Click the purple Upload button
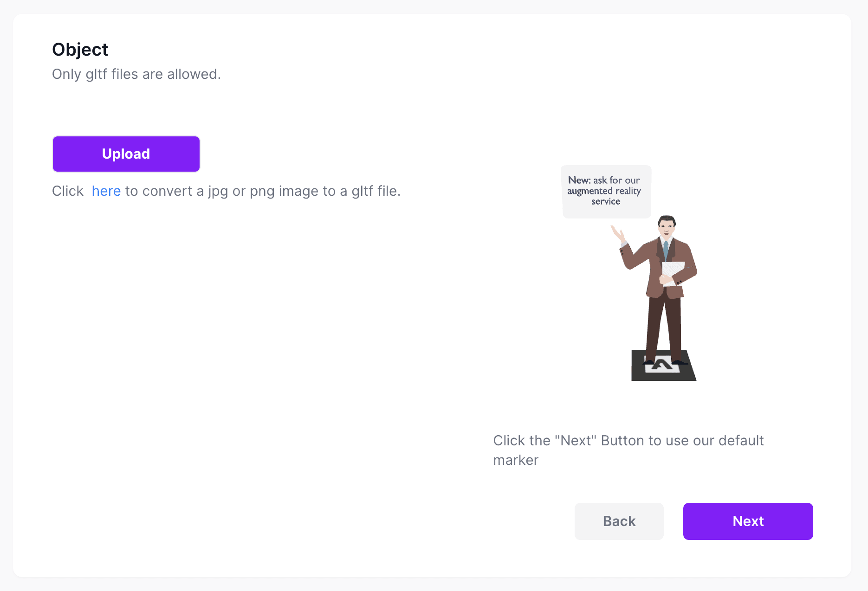The width and height of the screenshot is (868, 591). tap(126, 154)
